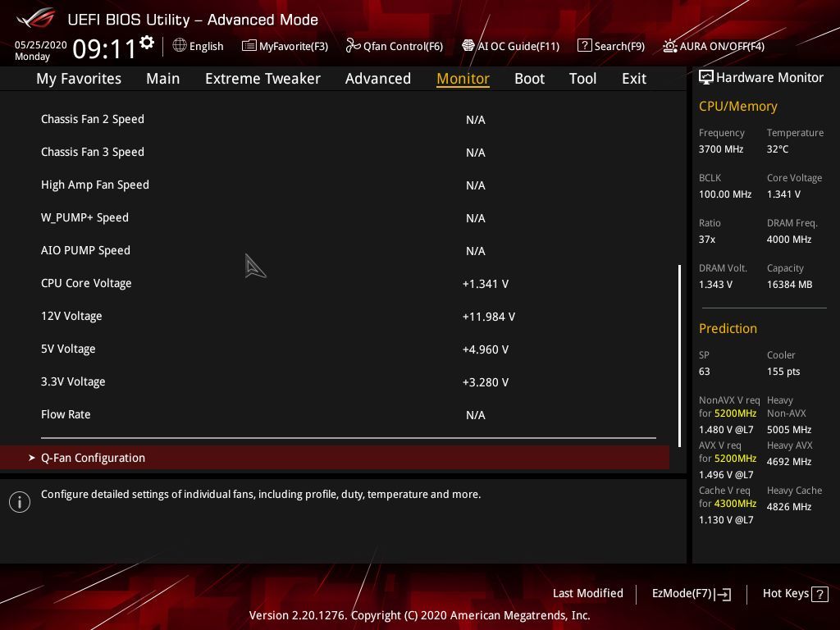Screen dimensions: 840x630
Task: Switch to the Advanced tab
Action: pyautogui.click(x=377, y=78)
